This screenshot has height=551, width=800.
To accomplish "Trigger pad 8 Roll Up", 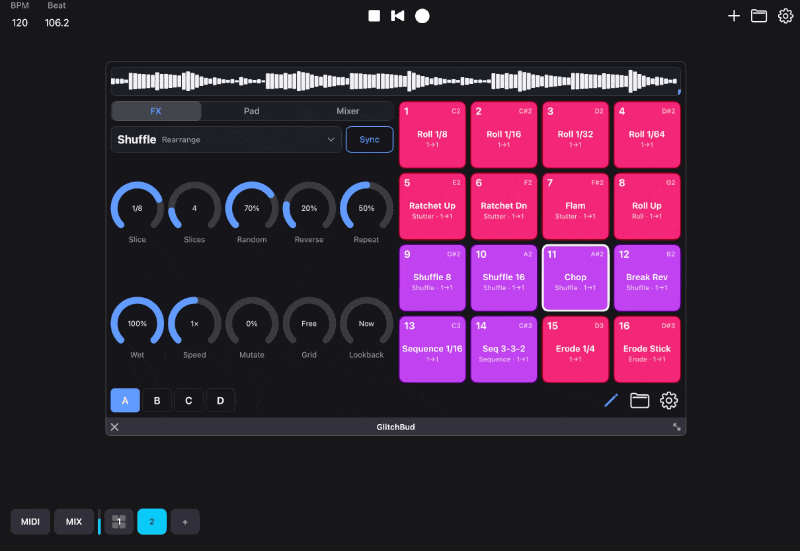I will 647,206.
